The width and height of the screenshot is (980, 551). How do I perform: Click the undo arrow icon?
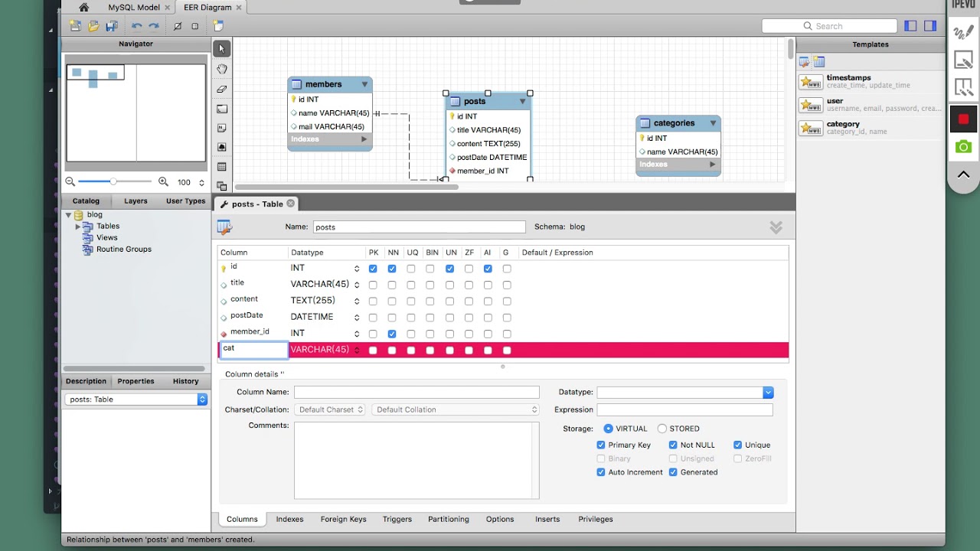pyautogui.click(x=136, y=26)
